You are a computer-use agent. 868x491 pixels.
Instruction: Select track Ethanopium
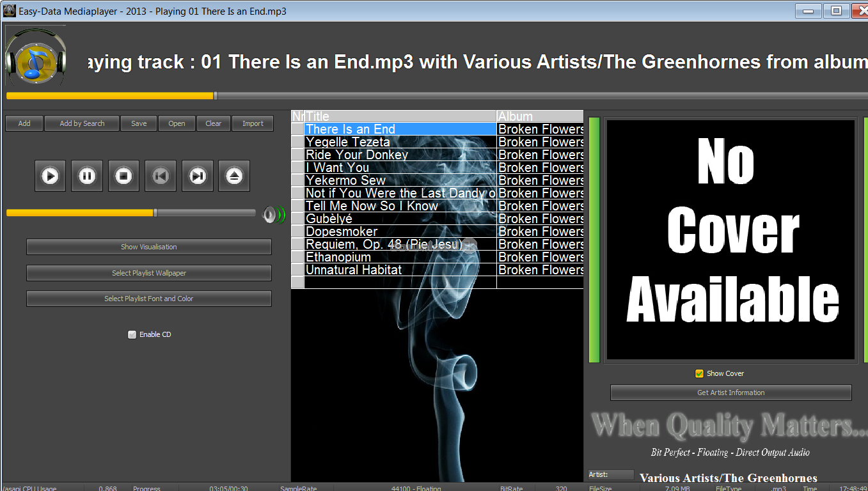[x=400, y=257]
